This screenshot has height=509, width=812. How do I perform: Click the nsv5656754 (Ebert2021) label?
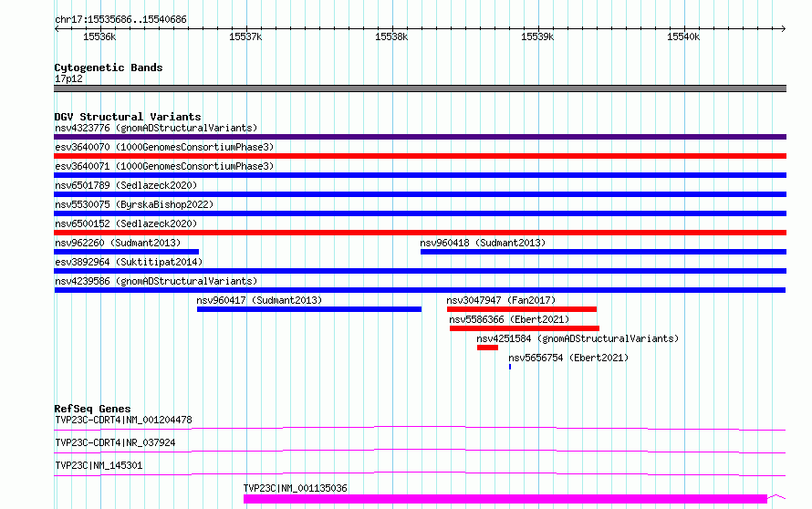click(x=568, y=358)
